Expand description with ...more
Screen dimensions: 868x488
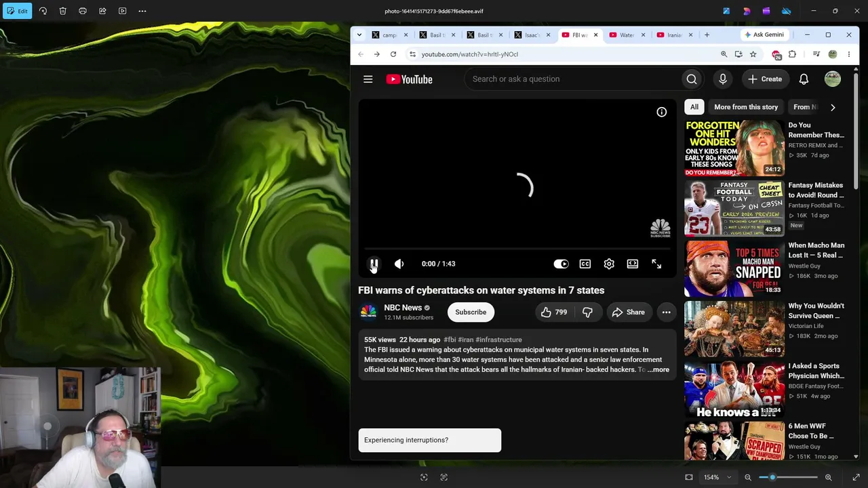(x=658, y=369)
